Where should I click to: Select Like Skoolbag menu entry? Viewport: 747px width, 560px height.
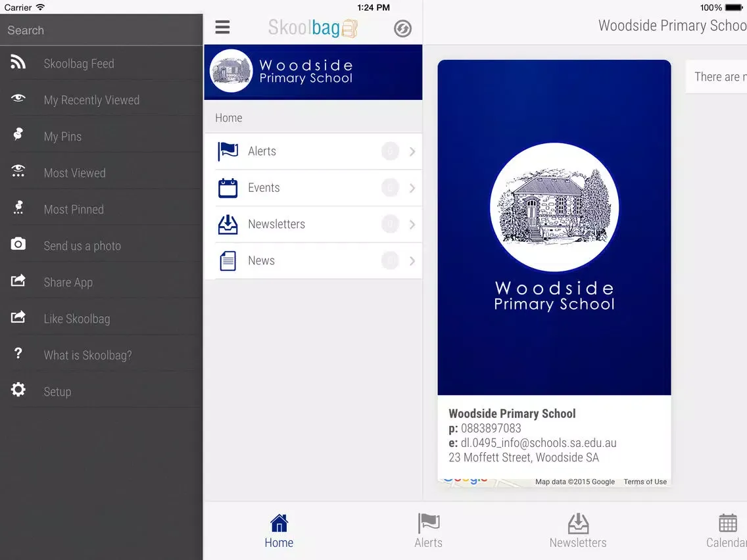[101, 319]
